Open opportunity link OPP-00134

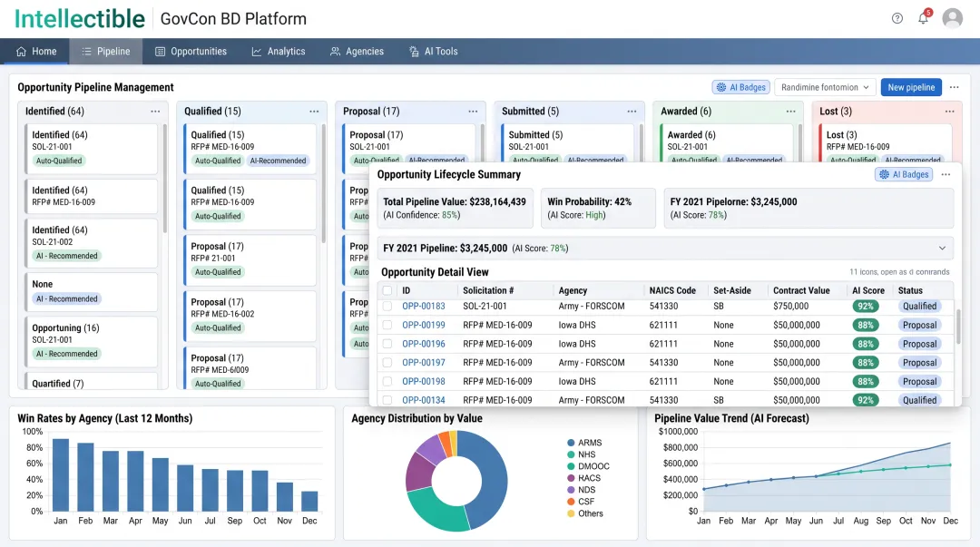[x=423, y=400]
